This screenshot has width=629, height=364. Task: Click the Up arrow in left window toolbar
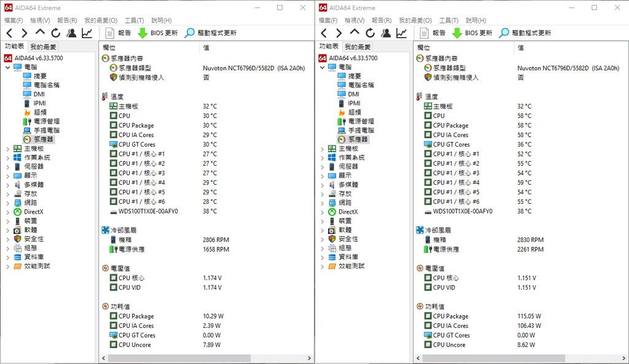point(40,32)
